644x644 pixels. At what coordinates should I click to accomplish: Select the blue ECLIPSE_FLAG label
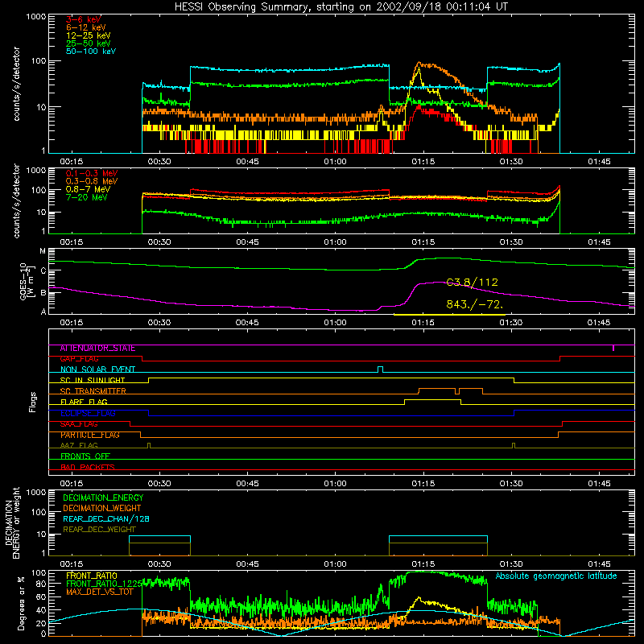click(x=88, y=413)
